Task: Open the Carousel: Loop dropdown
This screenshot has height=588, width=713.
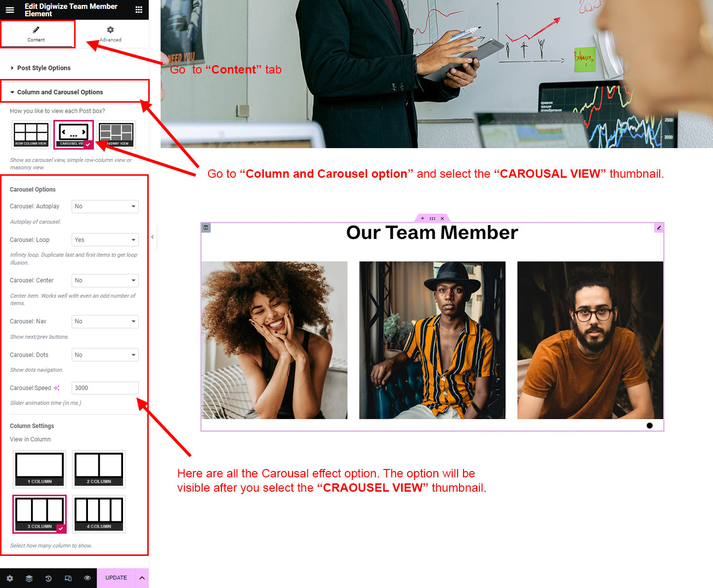Action: pos(105,240)
